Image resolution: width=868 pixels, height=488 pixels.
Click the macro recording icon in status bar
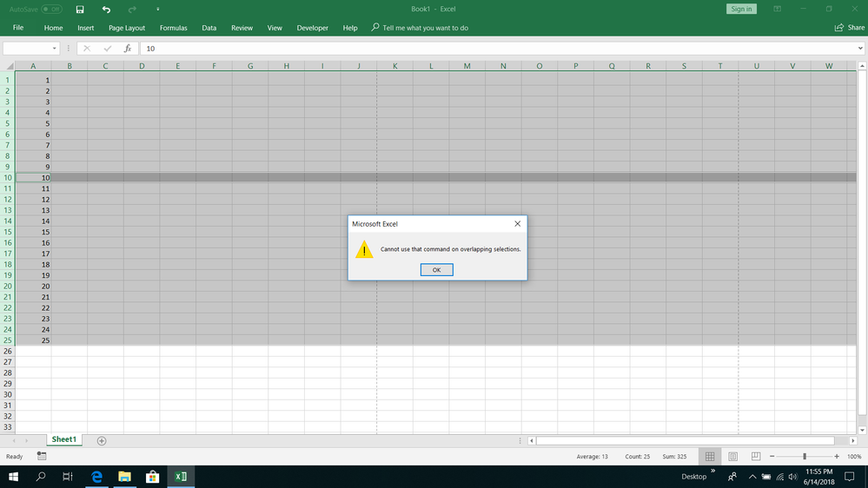(42, 456)
